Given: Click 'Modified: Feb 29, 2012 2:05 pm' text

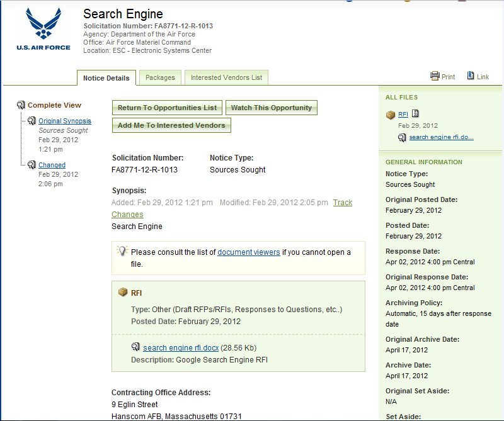Looking at the screenshot, I should [274, 202].
